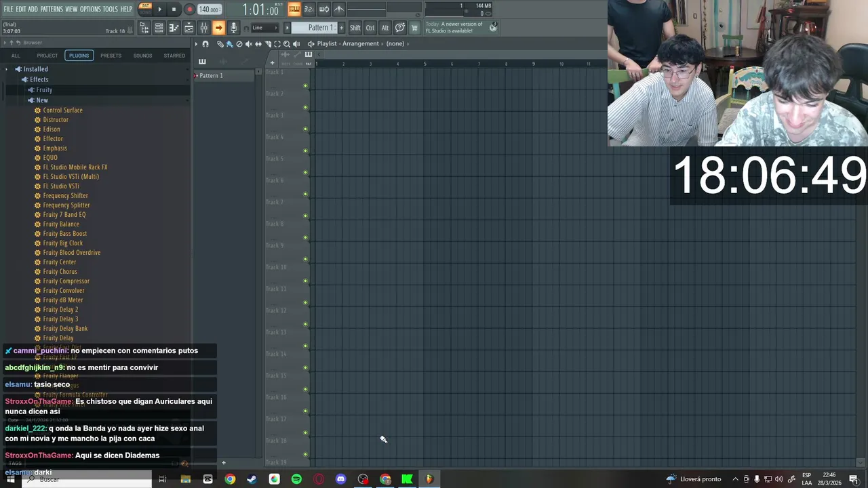This screenshot has width=868, height=488.
Task: Click the loop recording icon
Action: coord(324,9)
